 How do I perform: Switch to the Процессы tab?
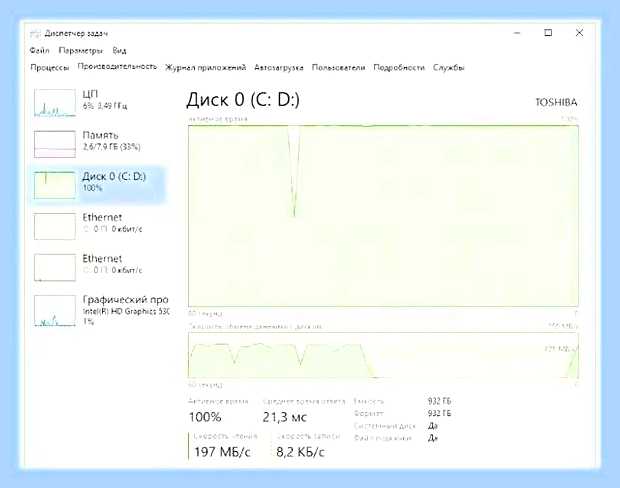pos(50,68)
